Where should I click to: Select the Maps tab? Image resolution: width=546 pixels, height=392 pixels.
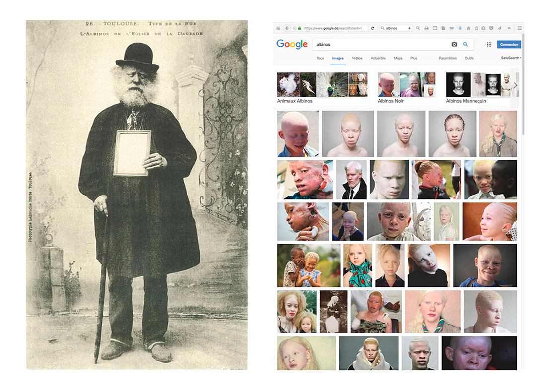398,58
